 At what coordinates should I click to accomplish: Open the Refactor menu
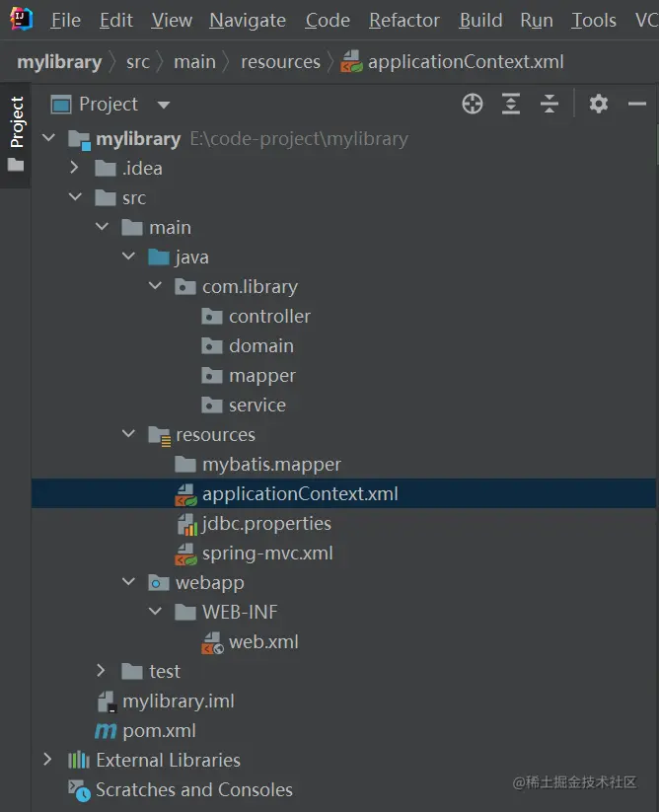click(403, 20)
